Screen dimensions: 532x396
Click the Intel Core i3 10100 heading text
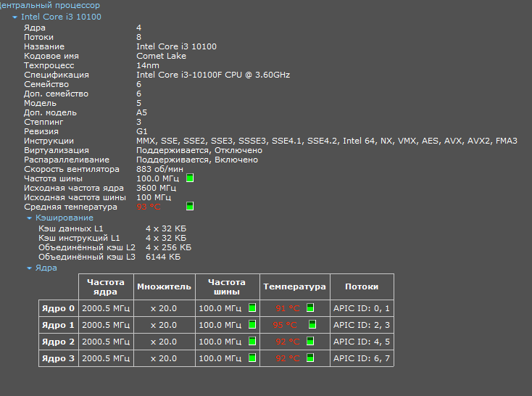tap(61, 17)
